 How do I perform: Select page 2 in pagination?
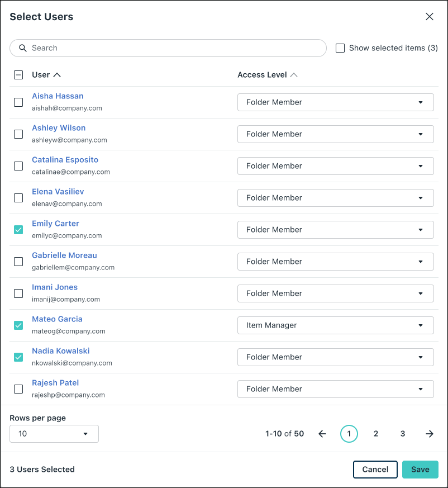(x=376, y=433)
